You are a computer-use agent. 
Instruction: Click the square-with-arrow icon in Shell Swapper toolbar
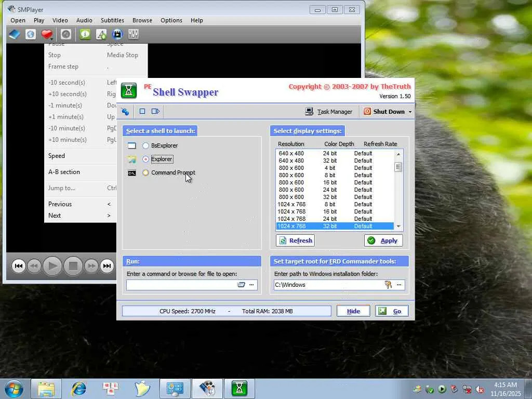click(x=155, y=111)
